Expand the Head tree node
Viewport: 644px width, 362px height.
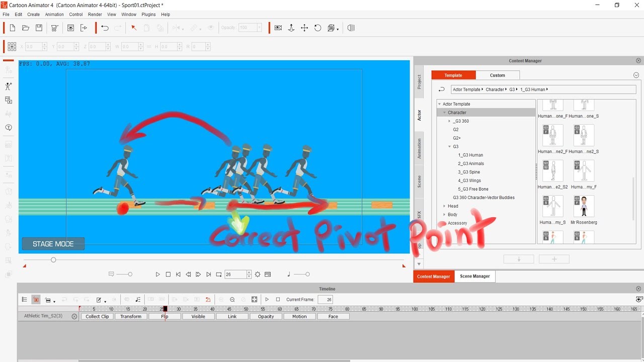(444, 206)
